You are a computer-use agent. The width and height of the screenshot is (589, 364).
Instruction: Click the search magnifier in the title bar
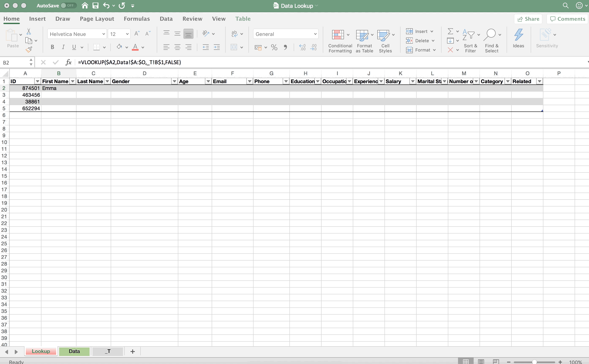coord(566,5)
